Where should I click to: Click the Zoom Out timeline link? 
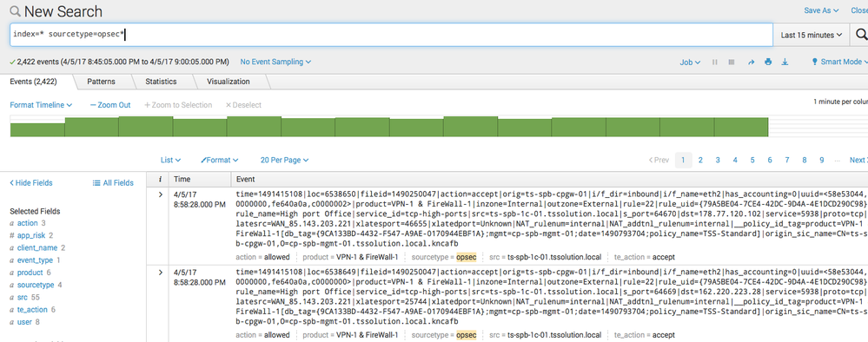coord(110,104)
